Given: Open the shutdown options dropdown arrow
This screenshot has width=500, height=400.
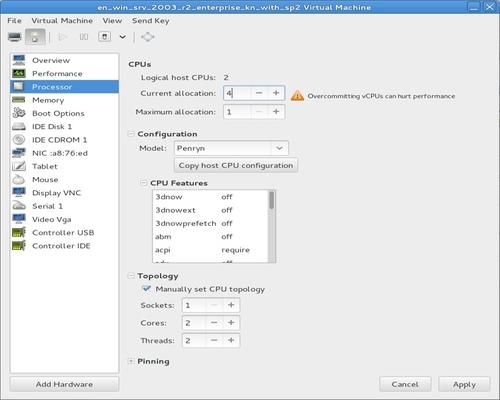Looking at the screenshot, I should tap(123, 37).
